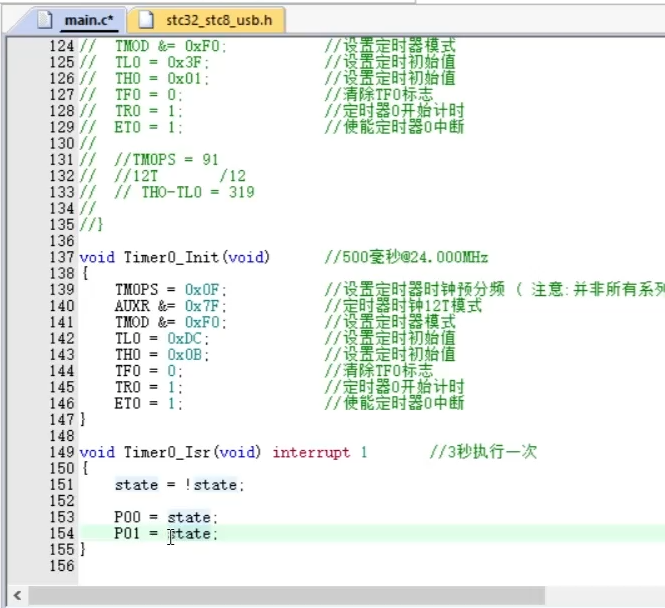Click 'state' value on line 153

click(x=189, y=517)
